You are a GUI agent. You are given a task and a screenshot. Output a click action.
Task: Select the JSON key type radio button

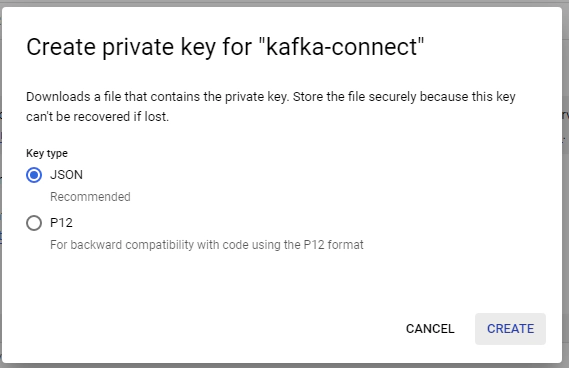pos(34,175)
